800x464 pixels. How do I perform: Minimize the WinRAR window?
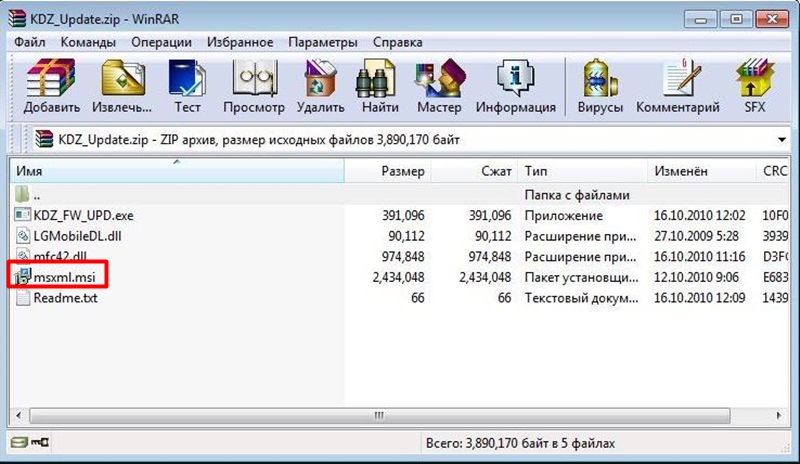[701, 19]
